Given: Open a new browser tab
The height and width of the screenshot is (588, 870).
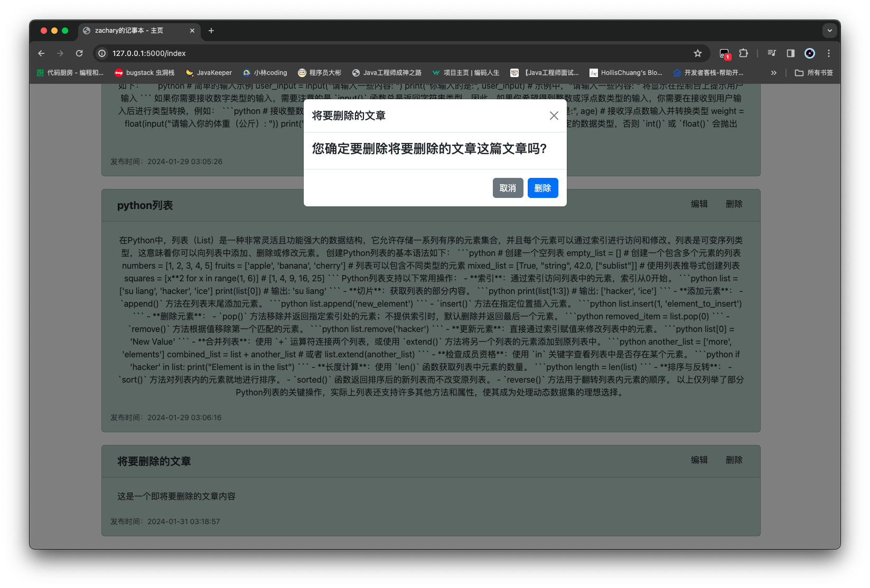Looking at the screenshot, I should point(211,31).
